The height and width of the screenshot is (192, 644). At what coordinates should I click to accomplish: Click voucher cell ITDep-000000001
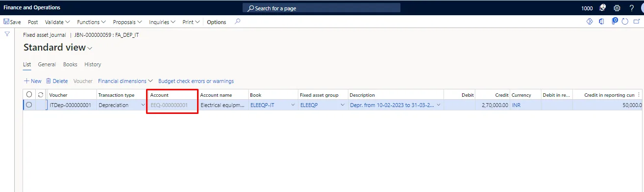72,105
